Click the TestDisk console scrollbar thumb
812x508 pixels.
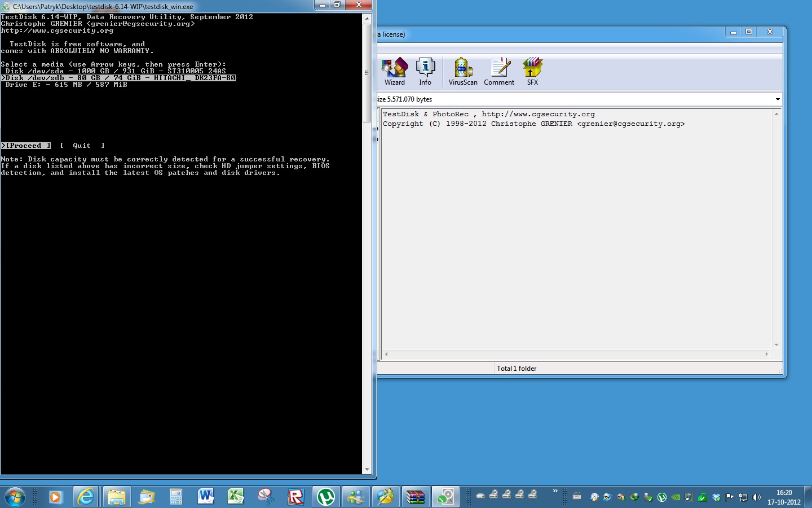(x=367, y=73)
